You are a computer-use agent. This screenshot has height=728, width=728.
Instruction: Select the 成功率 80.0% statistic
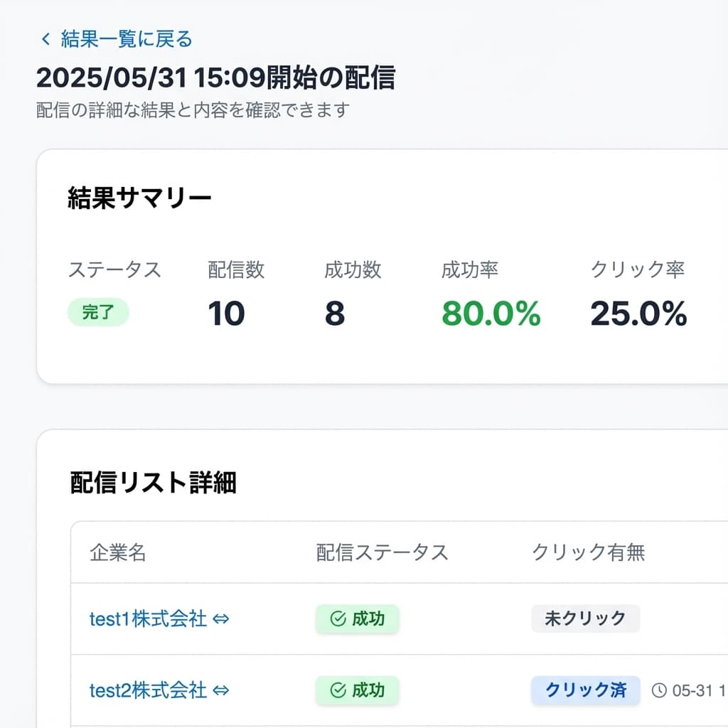coord(490,313)
